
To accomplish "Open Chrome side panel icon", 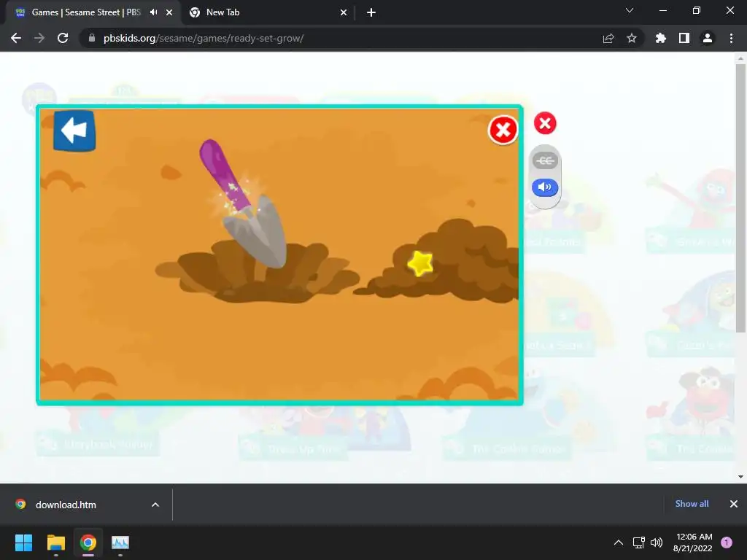I will point(684,38).
